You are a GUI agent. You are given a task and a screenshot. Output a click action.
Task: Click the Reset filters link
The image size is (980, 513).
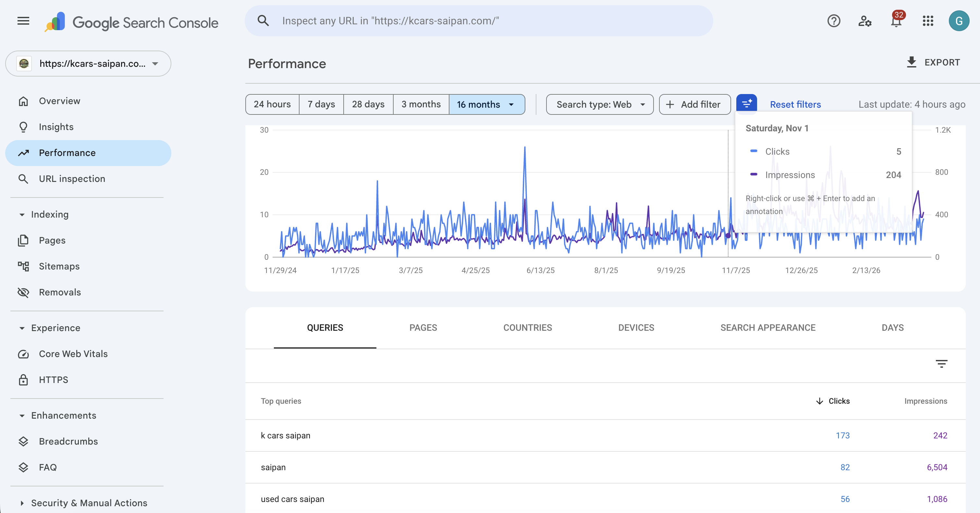coord(795,104)
